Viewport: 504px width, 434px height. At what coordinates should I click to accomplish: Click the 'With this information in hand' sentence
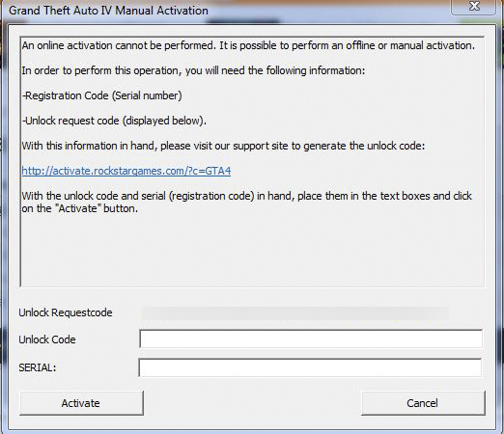click(x=223, y=146)
